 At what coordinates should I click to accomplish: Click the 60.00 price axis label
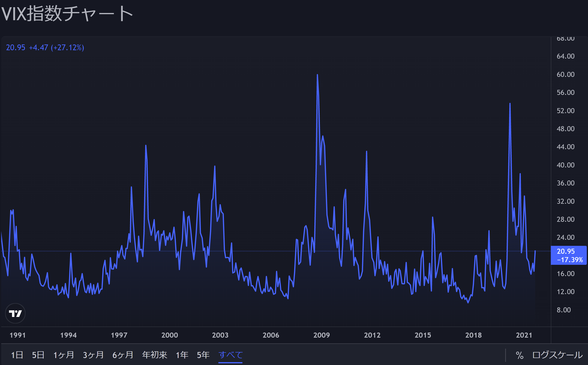click(566, 74)
